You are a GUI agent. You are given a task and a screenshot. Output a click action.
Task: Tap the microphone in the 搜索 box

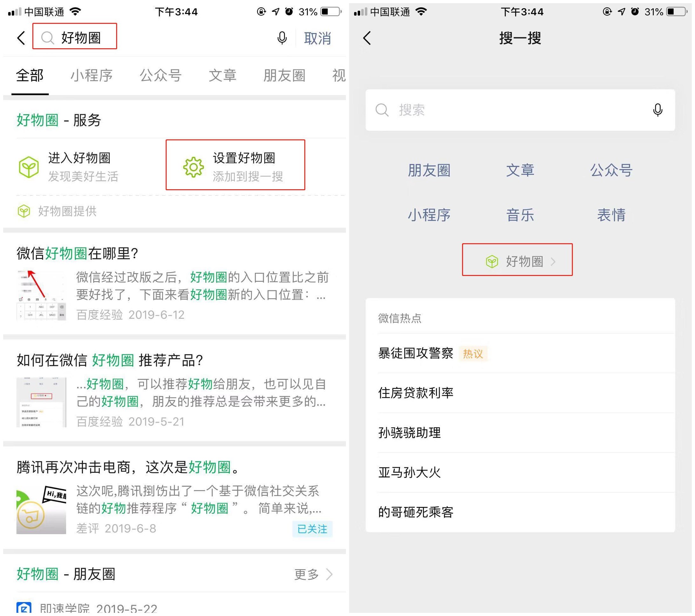(658, 110)
